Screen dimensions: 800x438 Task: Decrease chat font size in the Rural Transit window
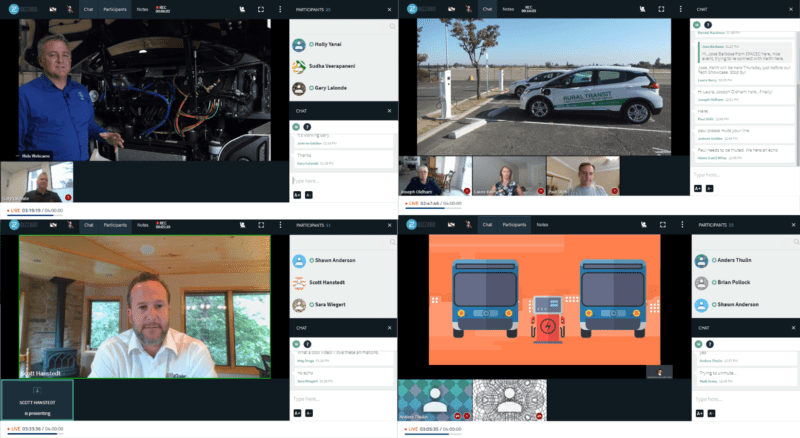710,188
